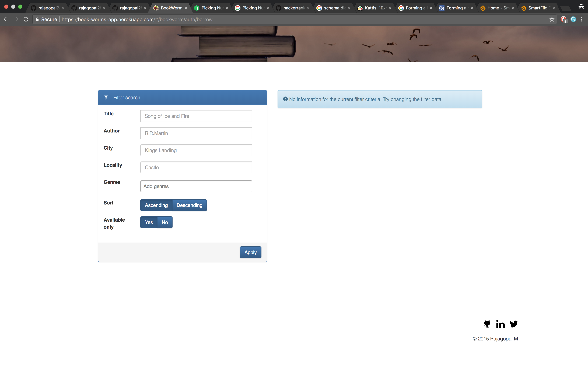Click the Twitter bird icon
Viewport: 588px width, 367px height.
click(514, 324)
